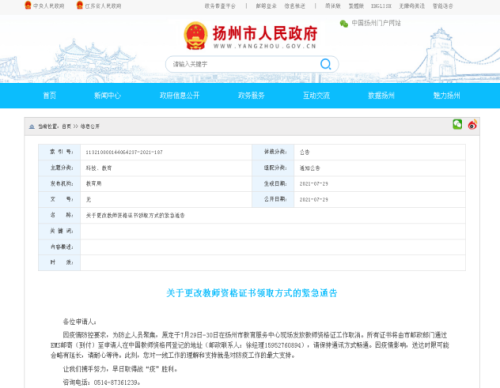Open the 数据扬州 navigation tab
The width and height of the screenshot is (500, 388).
click(381, 96)
